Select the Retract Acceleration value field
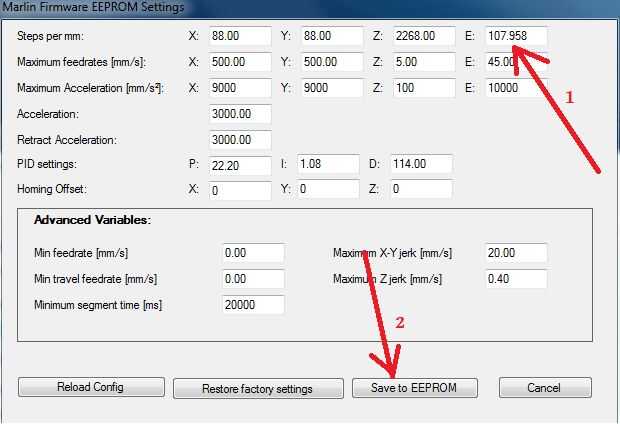 point(240,140)
